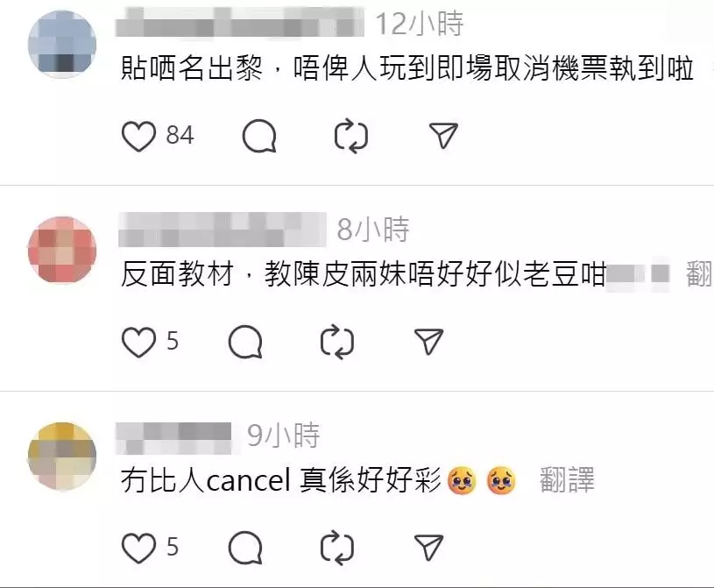Reply to the 冇比人cancel comment
The height and width of the screenshot is (588, 714).
click(245, 548)
